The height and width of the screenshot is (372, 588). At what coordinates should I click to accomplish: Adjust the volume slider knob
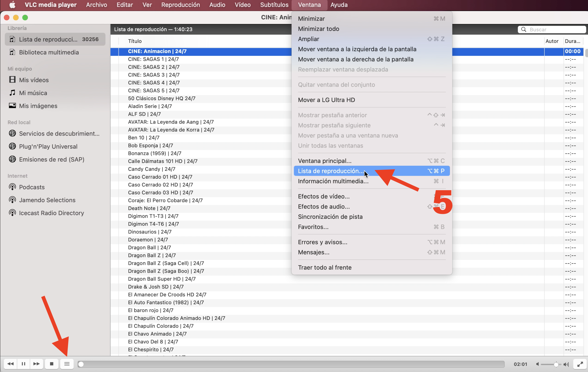556,364
